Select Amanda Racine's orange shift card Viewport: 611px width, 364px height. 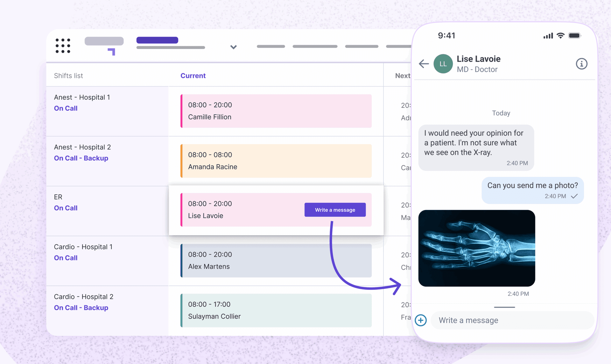tap(276, 161)
